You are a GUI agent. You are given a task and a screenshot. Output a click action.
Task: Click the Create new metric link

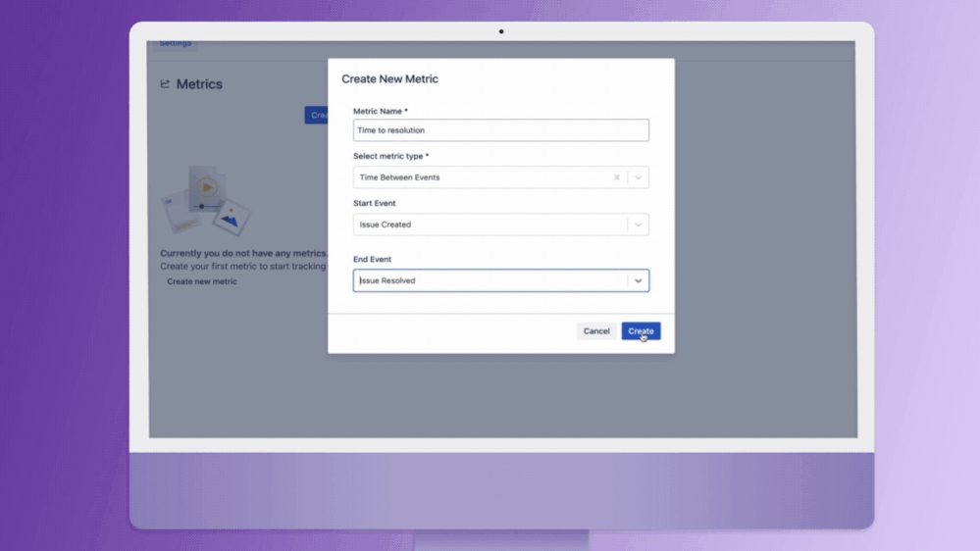pos(202,281)
